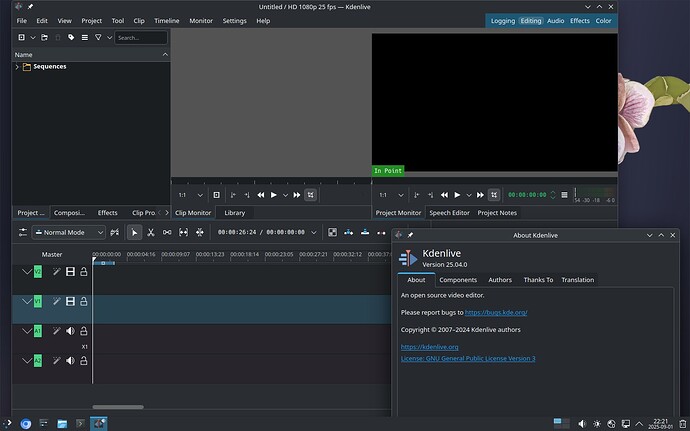
Task: Open the bugs.kde.org link
Action: click(496, 313)
